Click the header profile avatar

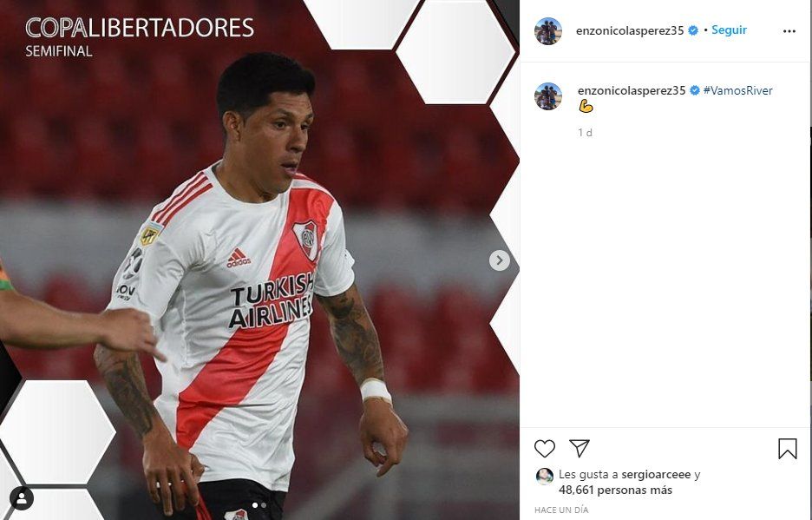(x=548, y=31)
